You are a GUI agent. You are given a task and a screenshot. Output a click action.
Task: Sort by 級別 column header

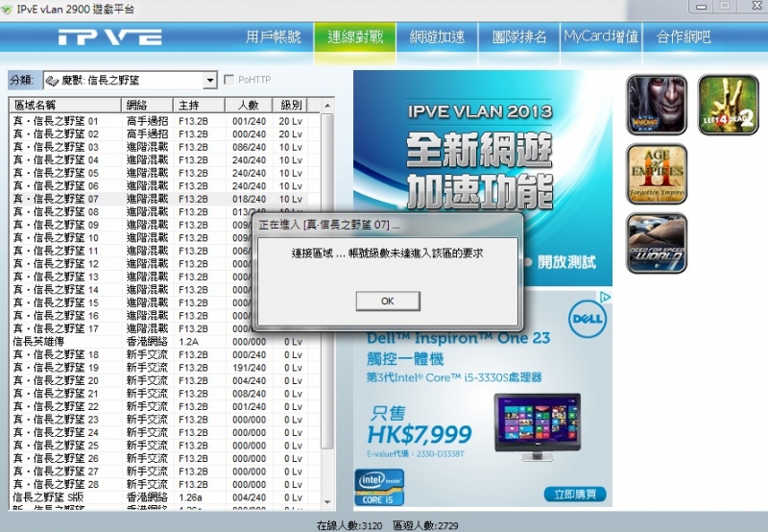click(x=290, y=105)
